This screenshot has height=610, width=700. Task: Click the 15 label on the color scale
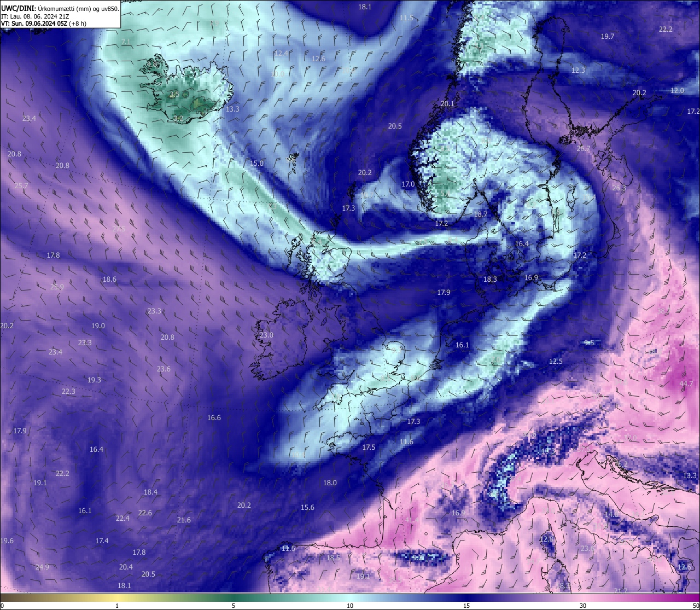466,606
